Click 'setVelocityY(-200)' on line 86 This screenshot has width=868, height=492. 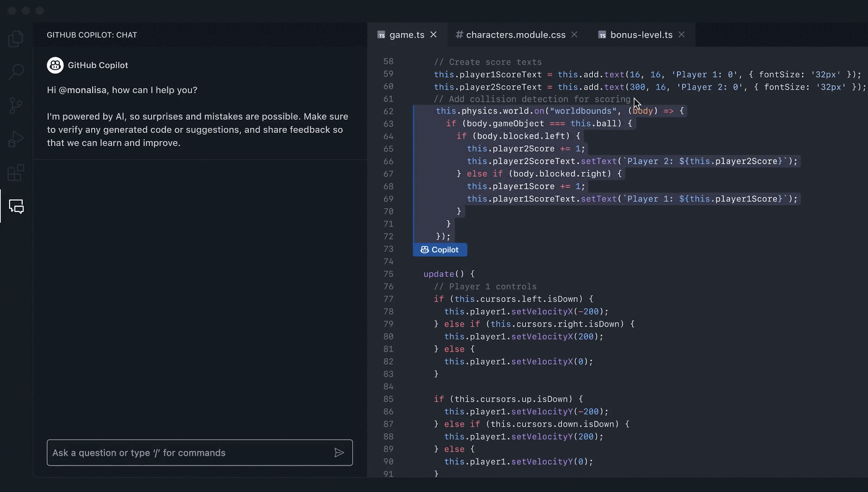click(x=557, y=412)
